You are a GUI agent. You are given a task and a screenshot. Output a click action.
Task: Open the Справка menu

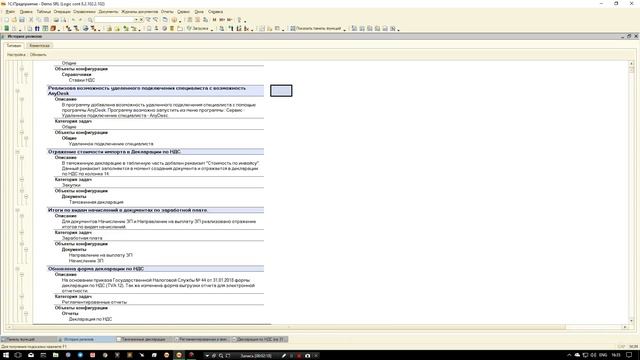tap(216, 12)
